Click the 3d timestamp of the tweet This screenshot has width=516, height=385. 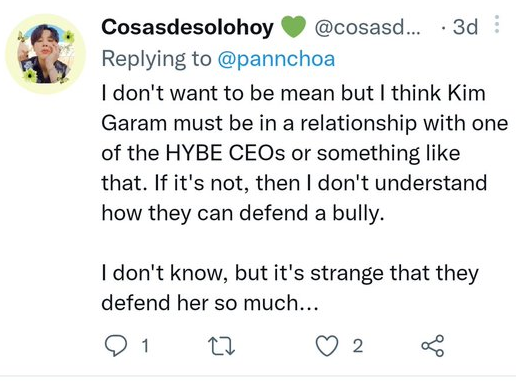point(465,27)
